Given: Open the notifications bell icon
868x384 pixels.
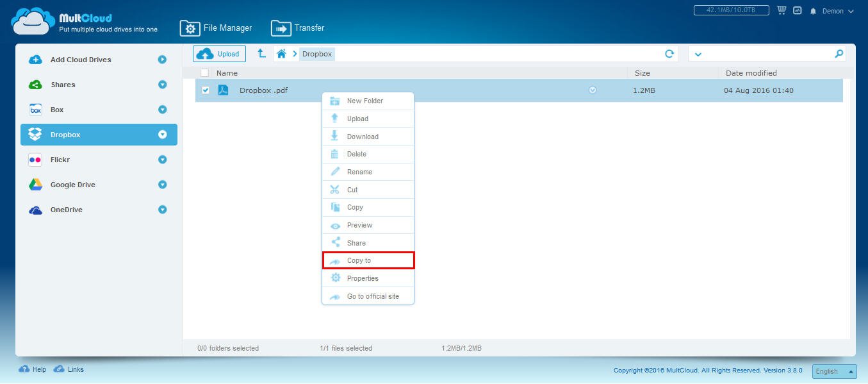Looking at the screenshot, I should point(814,11).
